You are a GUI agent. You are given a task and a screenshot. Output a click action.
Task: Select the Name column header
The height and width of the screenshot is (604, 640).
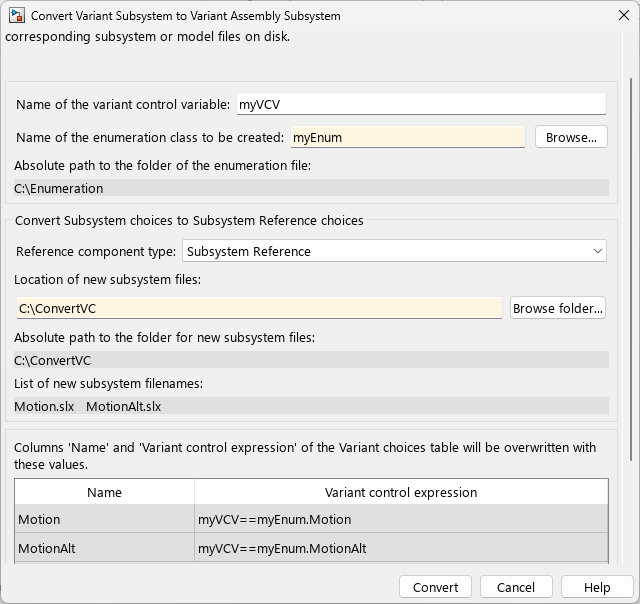tap(104, 492)
